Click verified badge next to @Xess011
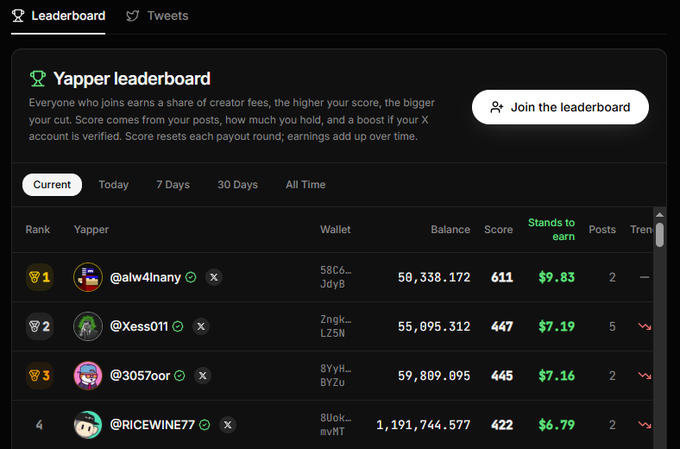This screenshot has width=680, height=449. click(x=178, y=326)
